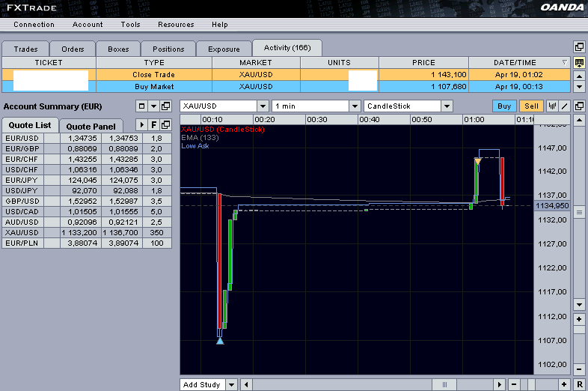Sort by TYPE column header

tap(154, 63)
